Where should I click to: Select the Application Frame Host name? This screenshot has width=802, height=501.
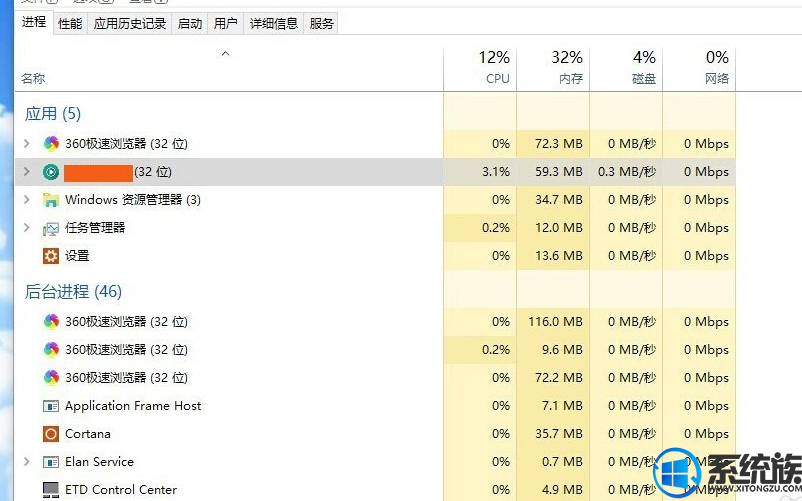tap(133, 406)
